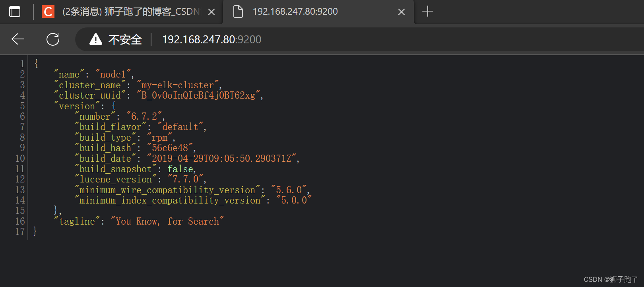Click the "build_date" key
The height and width of the screenshot is (287, 644).
tap(105, 159)
